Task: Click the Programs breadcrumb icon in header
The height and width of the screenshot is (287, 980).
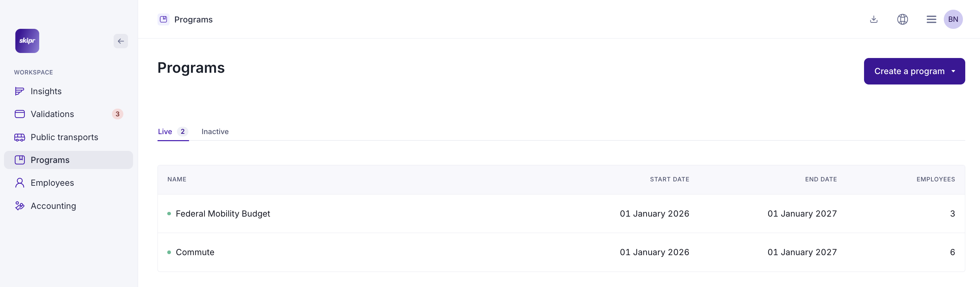Action: 164,19
